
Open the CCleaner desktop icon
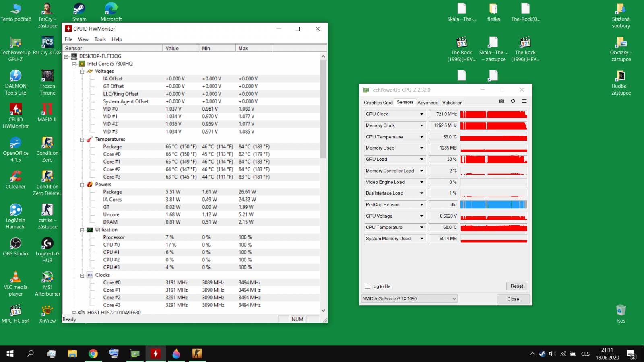16,179
